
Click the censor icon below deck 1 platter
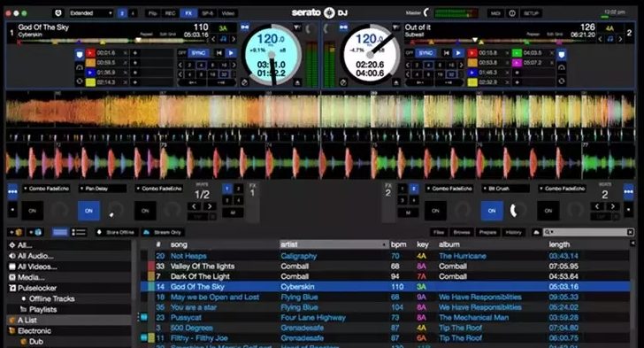[x=245, y=82]
